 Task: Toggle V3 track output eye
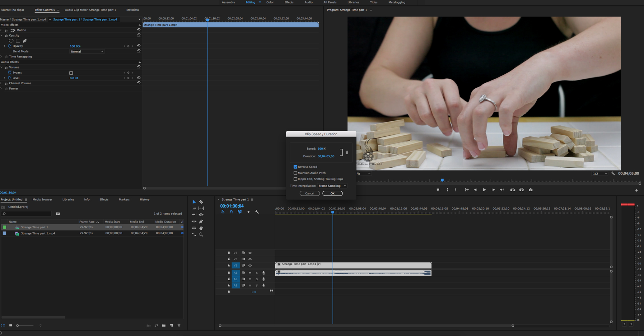250,253
